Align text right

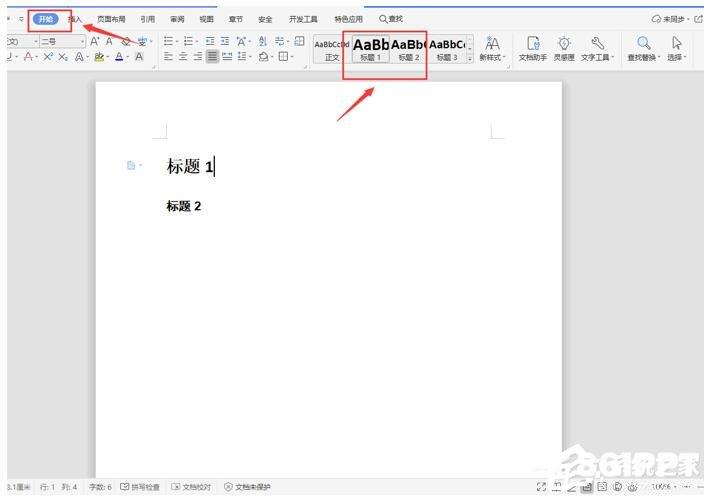click(x=198, y=56)
